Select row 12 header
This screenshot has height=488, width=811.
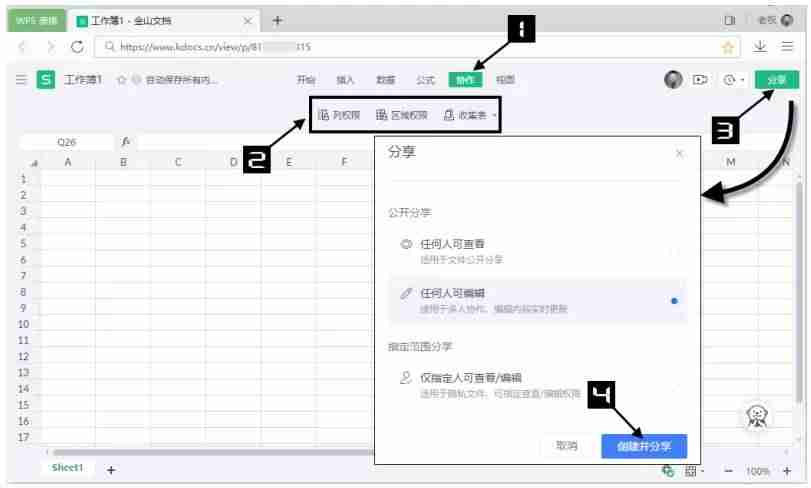click(x=23, y=357)
